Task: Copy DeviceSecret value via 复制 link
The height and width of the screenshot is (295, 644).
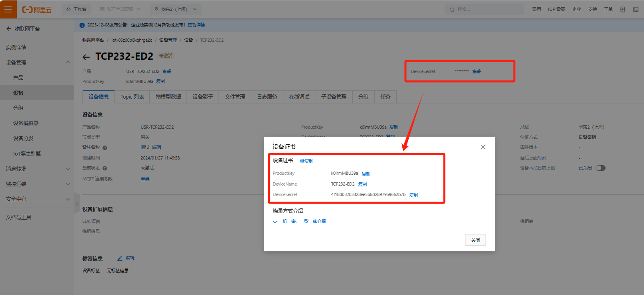Action: point(413,195)
